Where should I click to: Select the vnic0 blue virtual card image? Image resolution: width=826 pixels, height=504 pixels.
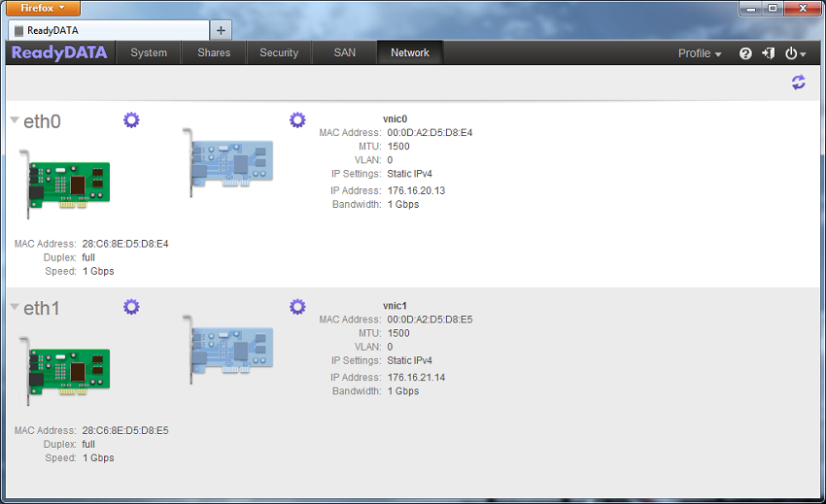[228, 162]
